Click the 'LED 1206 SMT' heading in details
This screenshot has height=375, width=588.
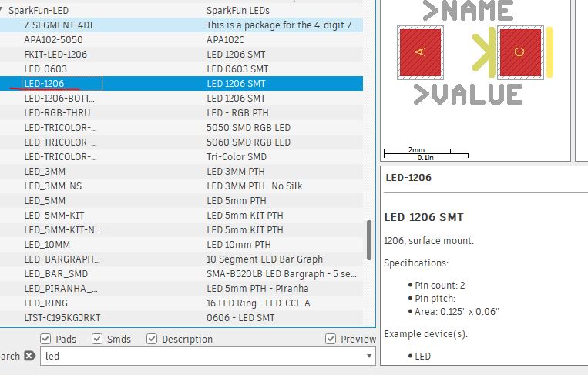click(x=424, y=217)
